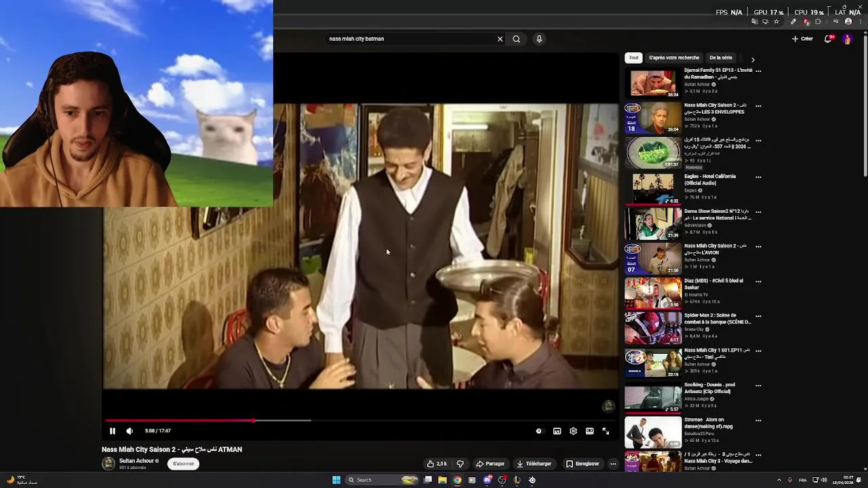Clear the search box with X
The height and width of the screenshot is (488, 868).
click(x=500, y=39)
